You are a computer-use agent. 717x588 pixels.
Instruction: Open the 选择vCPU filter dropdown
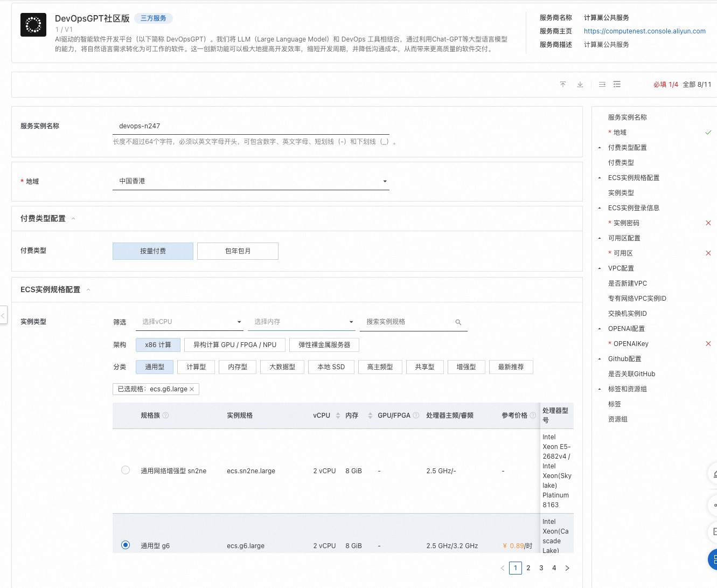[190, 322]
